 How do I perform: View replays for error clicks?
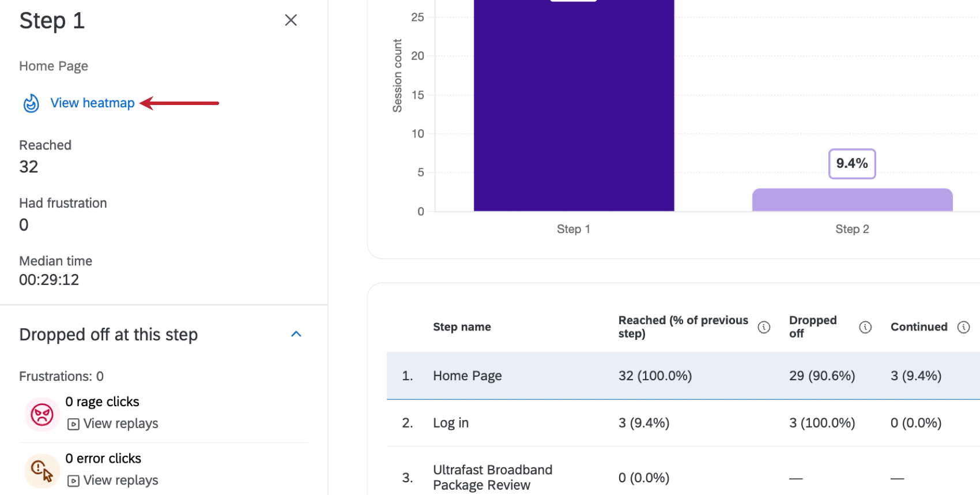pyautogui.click(x=120, y=480)
